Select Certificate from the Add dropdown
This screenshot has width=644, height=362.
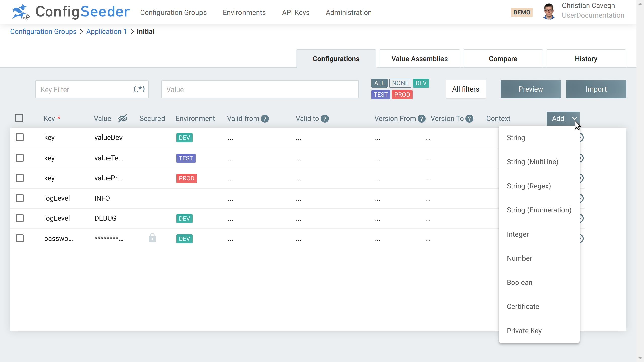click(523, 306)
